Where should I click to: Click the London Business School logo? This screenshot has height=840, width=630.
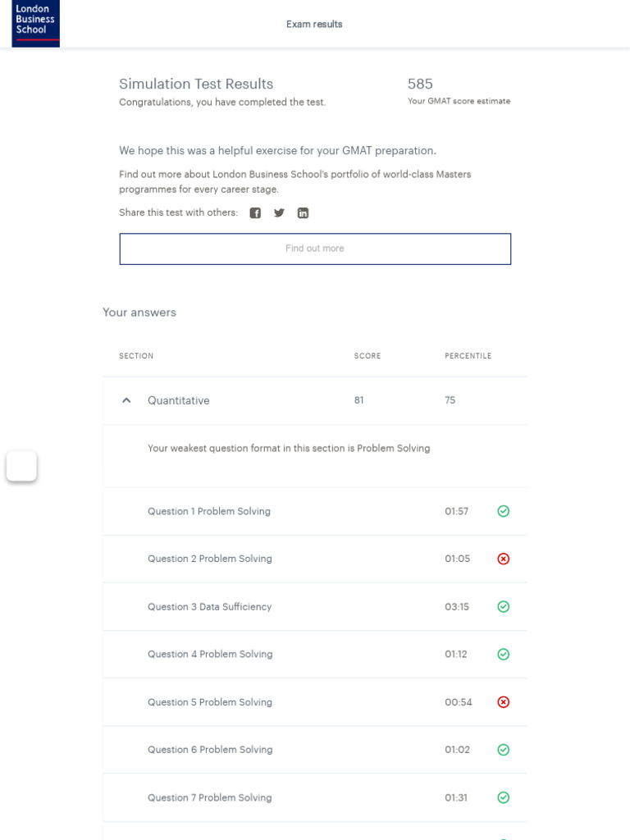pos(35,23)
